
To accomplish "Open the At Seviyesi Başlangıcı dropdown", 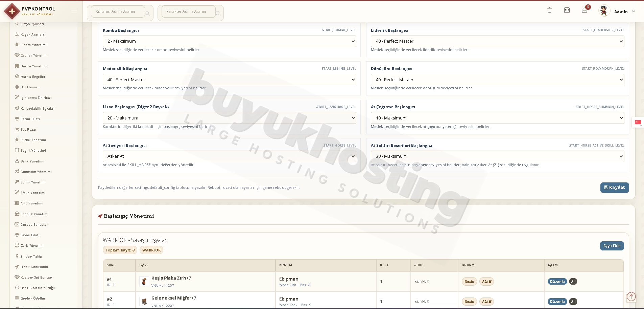I will coord(229,156).
